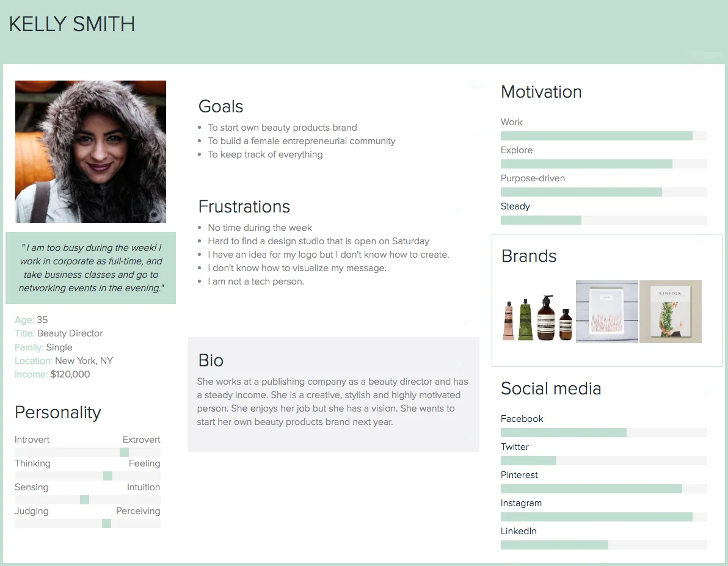Viewport: 728px width, 566px height.
Task: Select frustration about logo idea
Action: click(x=328, y=255)
